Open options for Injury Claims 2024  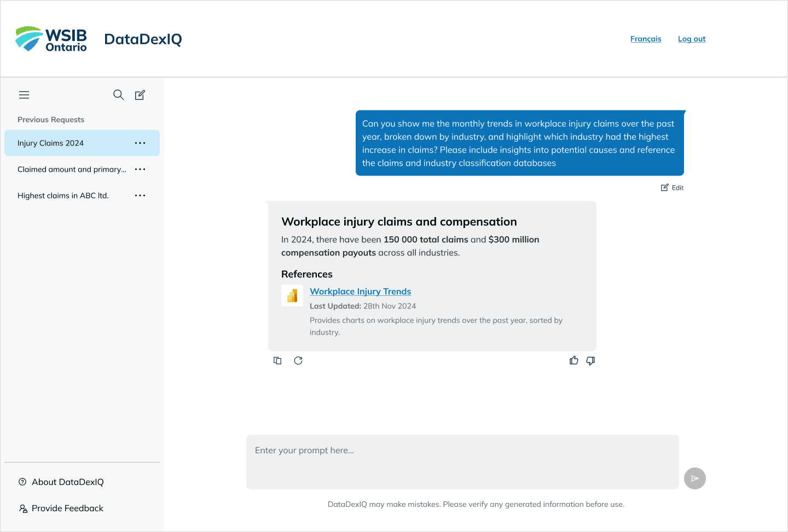pos(140,143)
